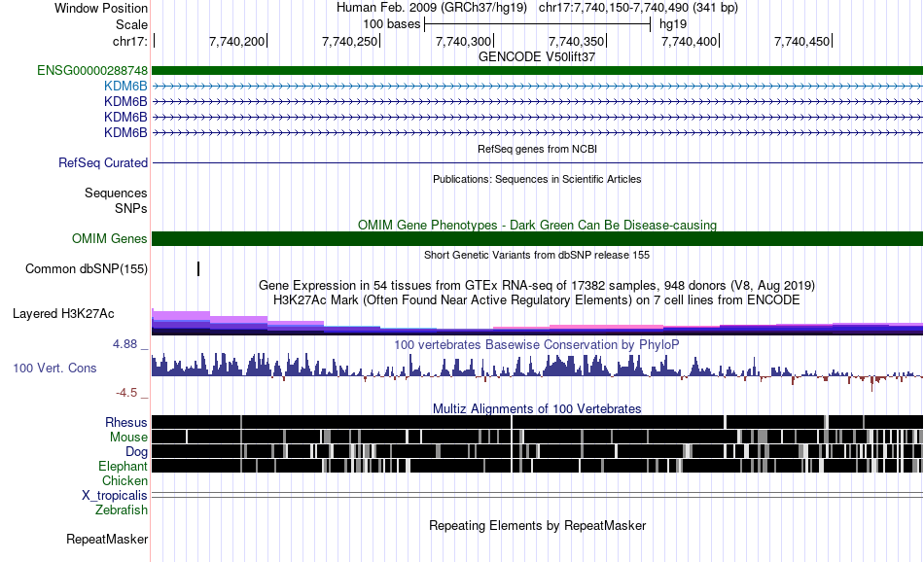Select the Zebrafish species label
This screenshot has height=562, width=924.
click(122, 509)
